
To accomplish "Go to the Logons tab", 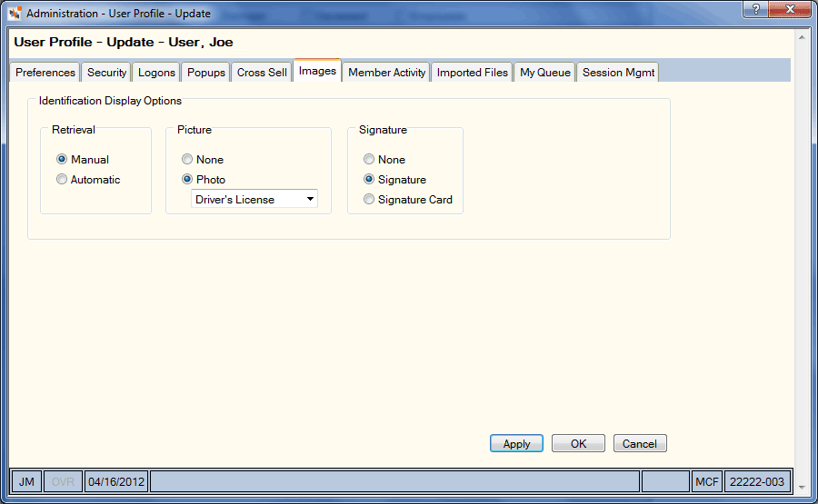I will 156,73.
